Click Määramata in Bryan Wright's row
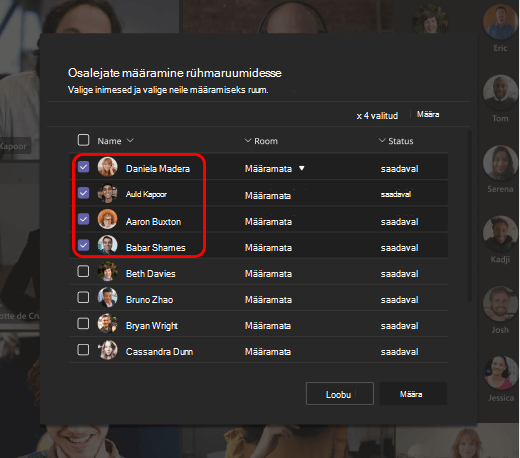Viewport: 520px width, 458px height. pyautogui.click(x=268, y=326)
